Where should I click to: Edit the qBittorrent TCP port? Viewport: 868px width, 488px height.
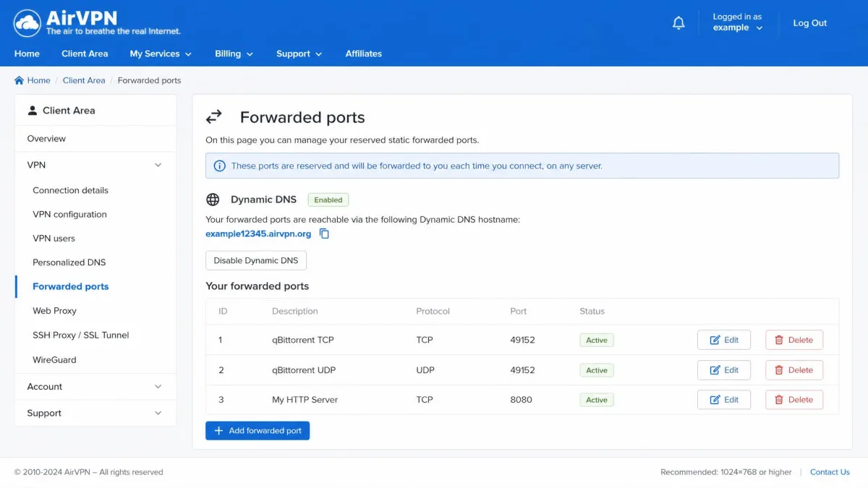(724, 340)
